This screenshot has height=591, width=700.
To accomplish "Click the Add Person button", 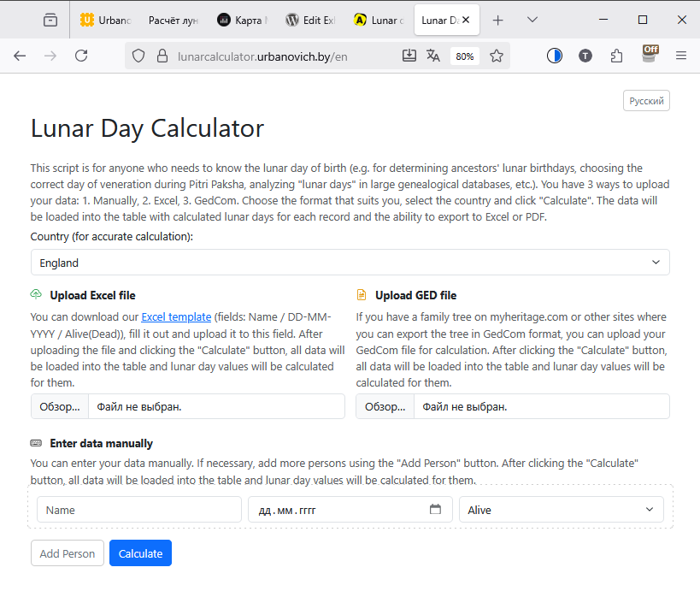I will (68, 553).
